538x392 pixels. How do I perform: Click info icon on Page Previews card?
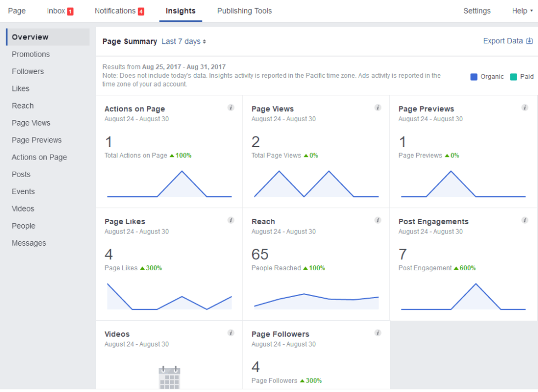coord(525,108)
